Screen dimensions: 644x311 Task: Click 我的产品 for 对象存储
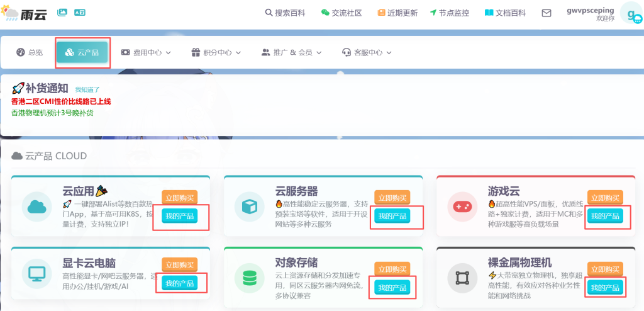click(392, 287)
